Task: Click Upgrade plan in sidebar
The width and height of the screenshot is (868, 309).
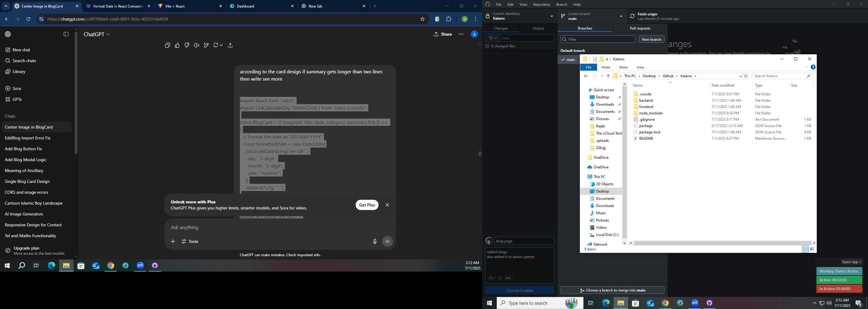Action: tap(37, 251)
